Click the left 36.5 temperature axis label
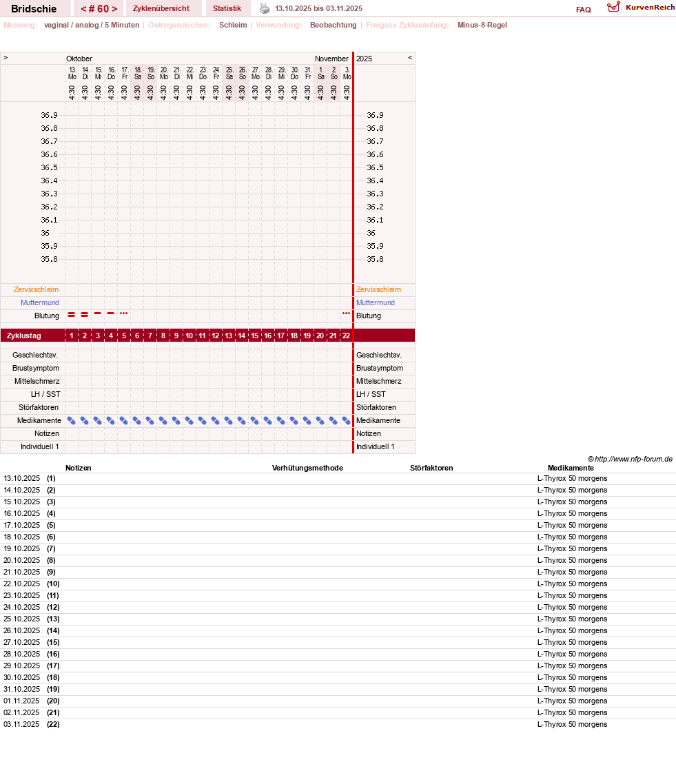The width and height of the screenshot is (676, 784). [x=49, y=167]
